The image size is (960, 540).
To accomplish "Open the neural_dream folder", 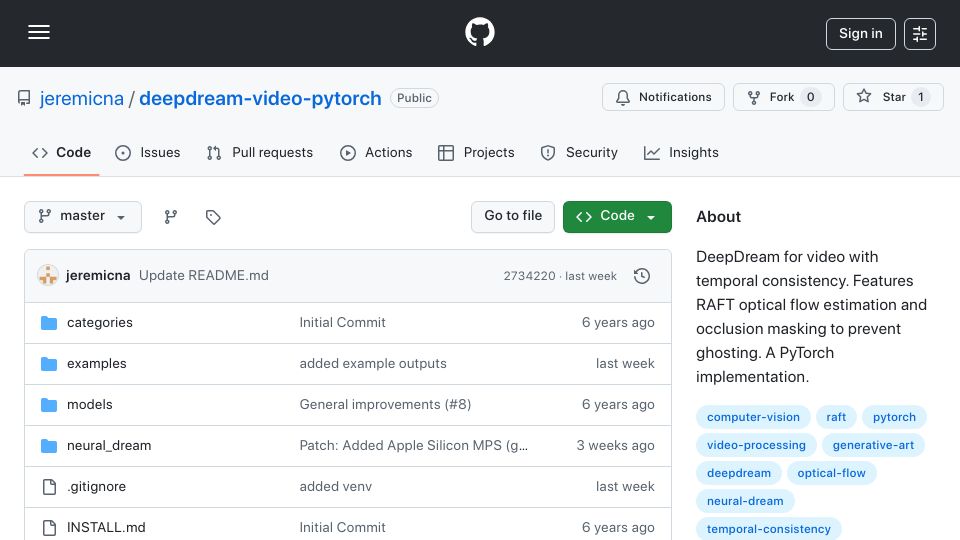I will (x=109, y=446).
